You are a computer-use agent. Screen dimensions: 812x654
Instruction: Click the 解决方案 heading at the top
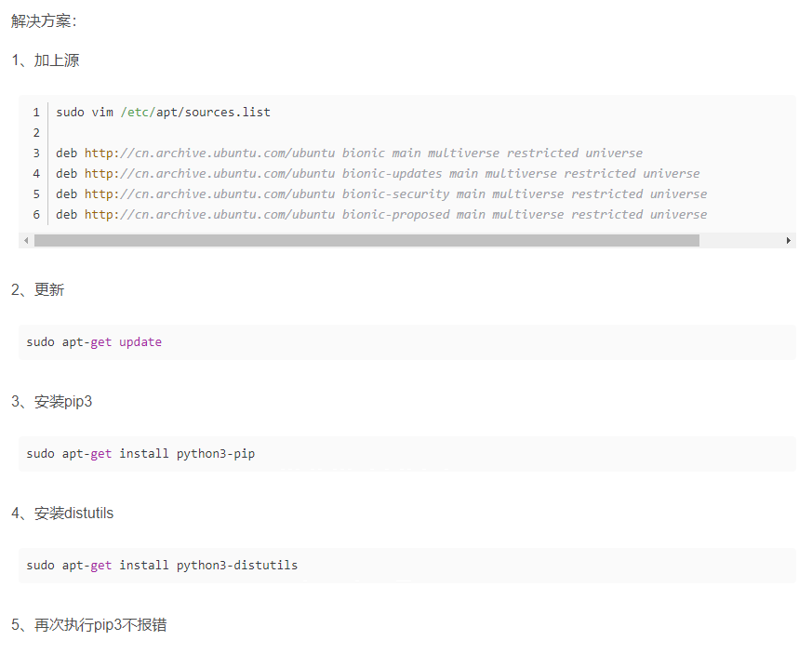tap(41, 20)
